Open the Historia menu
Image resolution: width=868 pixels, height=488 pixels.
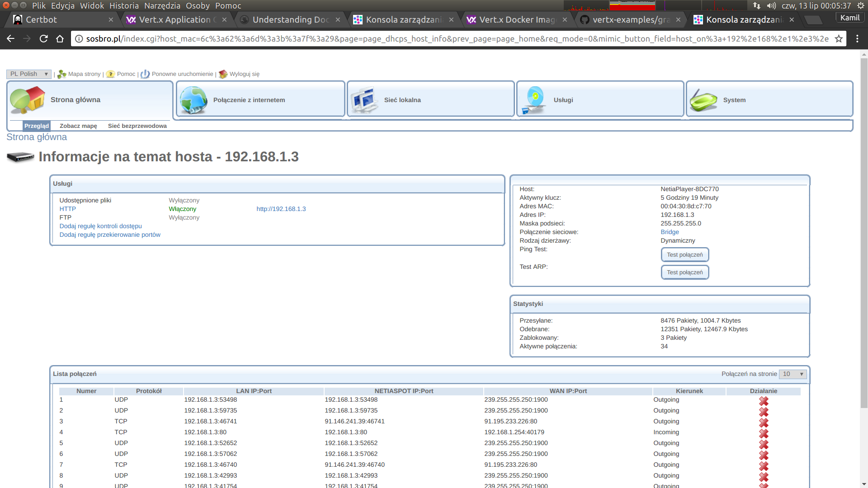tap(124, 6)
